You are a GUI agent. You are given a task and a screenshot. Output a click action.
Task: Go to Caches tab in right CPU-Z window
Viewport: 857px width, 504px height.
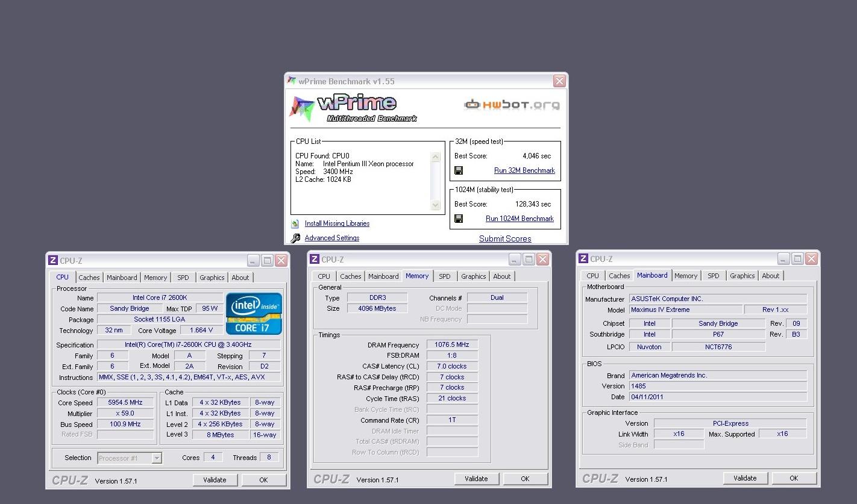point(620,276)
